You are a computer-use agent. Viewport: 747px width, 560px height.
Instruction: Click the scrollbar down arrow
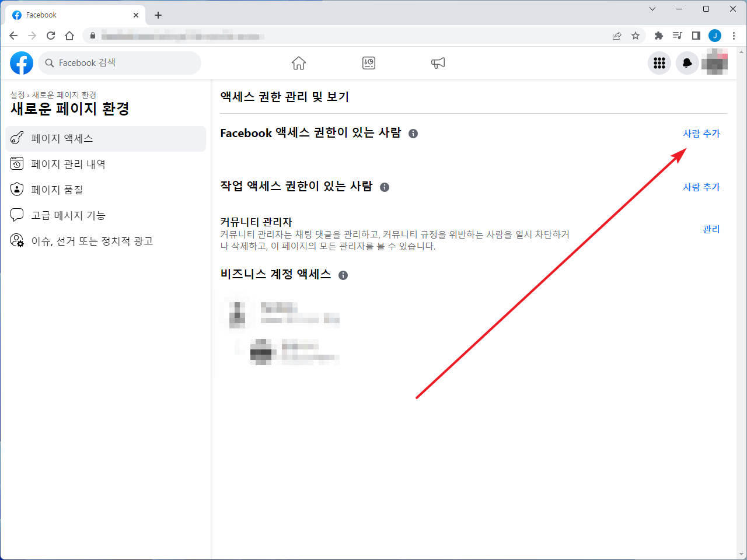click(742, 555)
